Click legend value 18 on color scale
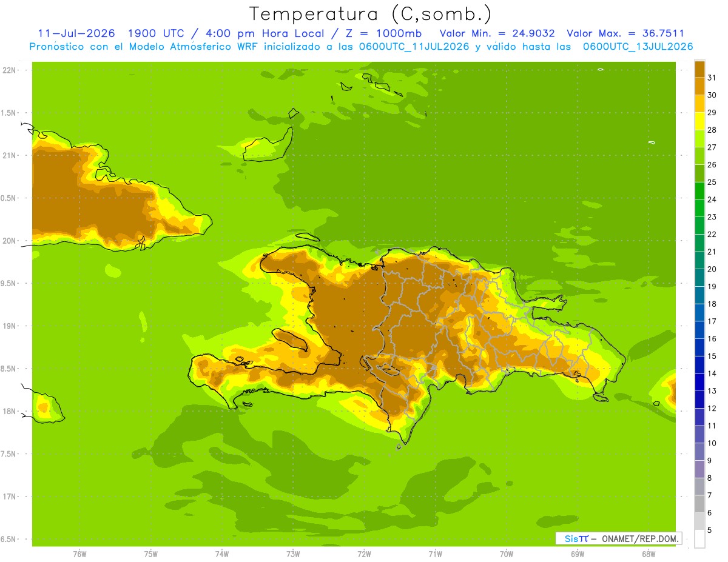The width and height of the screenshot is (728, 562). (x=712, y=304)
